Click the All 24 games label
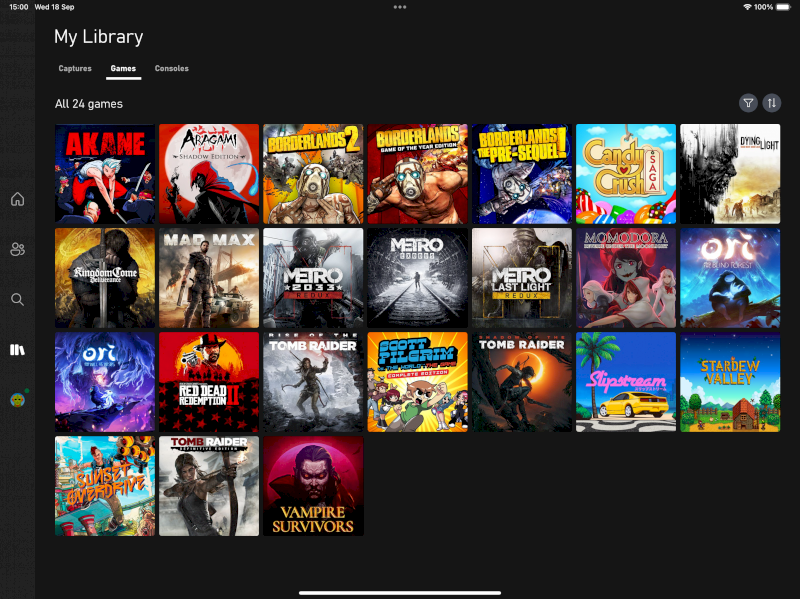 pyautogui.click(x=89, y=104)
